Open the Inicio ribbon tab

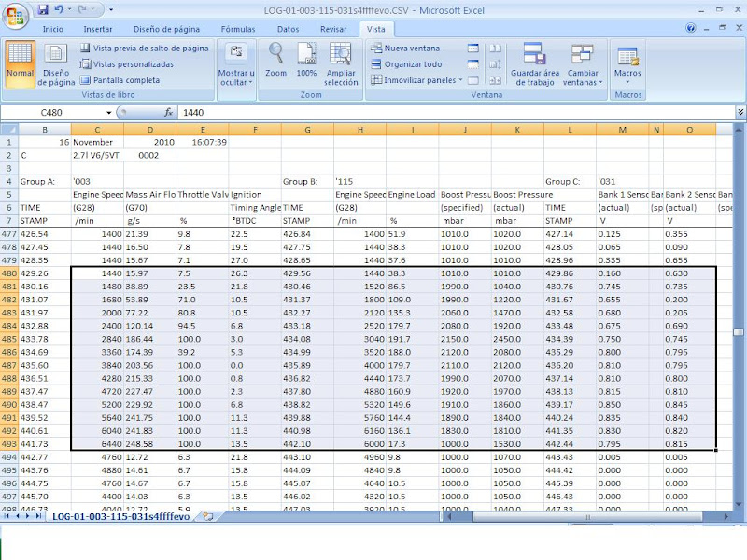[x=53, y=29]
